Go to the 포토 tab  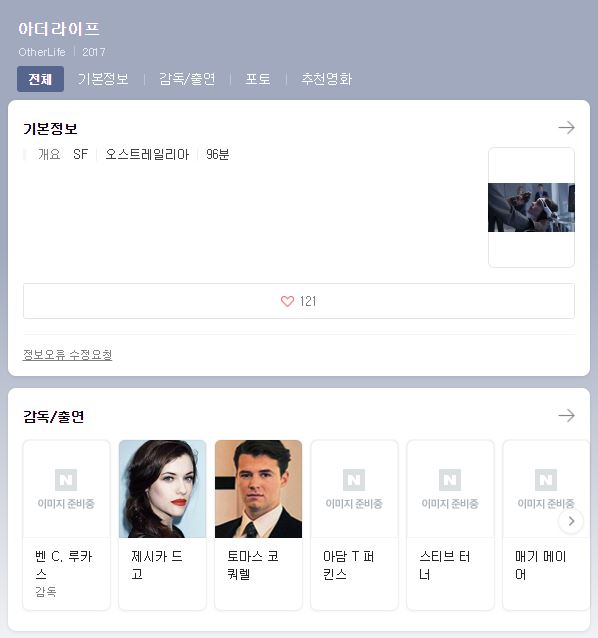[x=258, y=79]
